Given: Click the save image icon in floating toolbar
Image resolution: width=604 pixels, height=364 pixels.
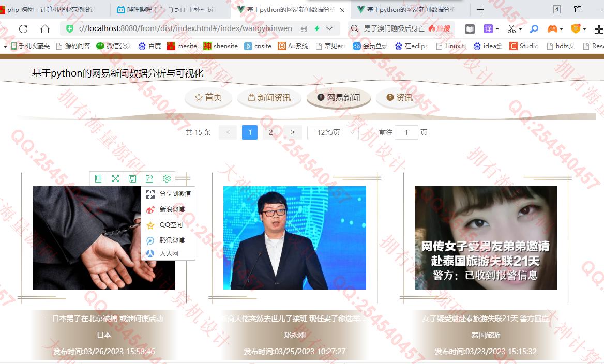Looking at the screenshot, I should point(132,179).
